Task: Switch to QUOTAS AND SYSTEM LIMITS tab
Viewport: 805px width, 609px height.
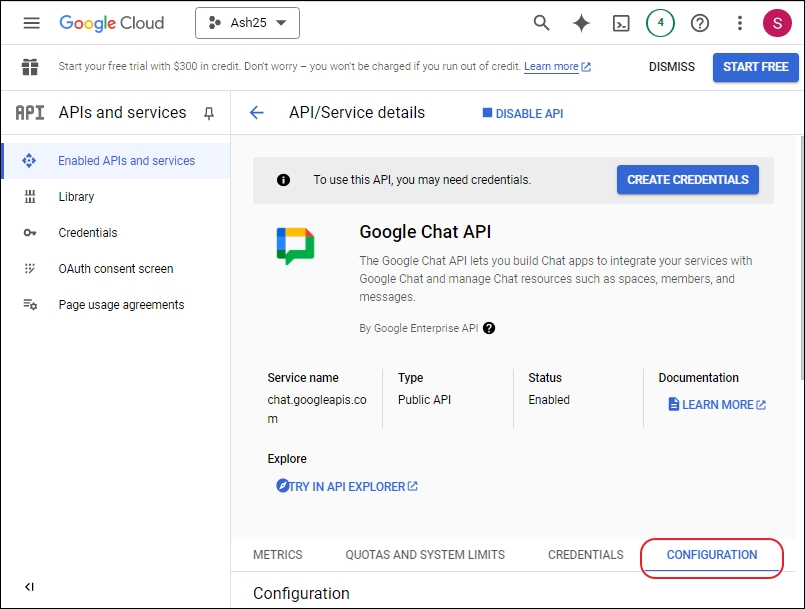Action: point(425,555)
